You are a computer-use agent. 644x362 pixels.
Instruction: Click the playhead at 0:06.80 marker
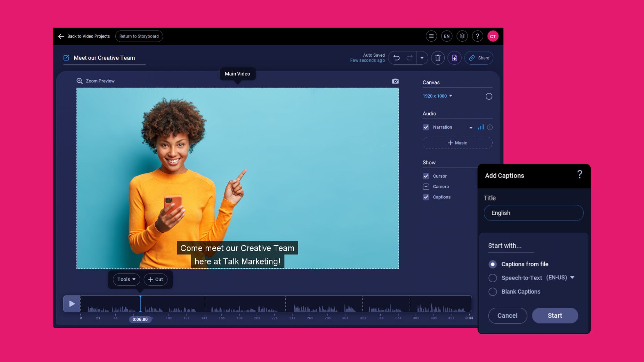coord(140,303)
